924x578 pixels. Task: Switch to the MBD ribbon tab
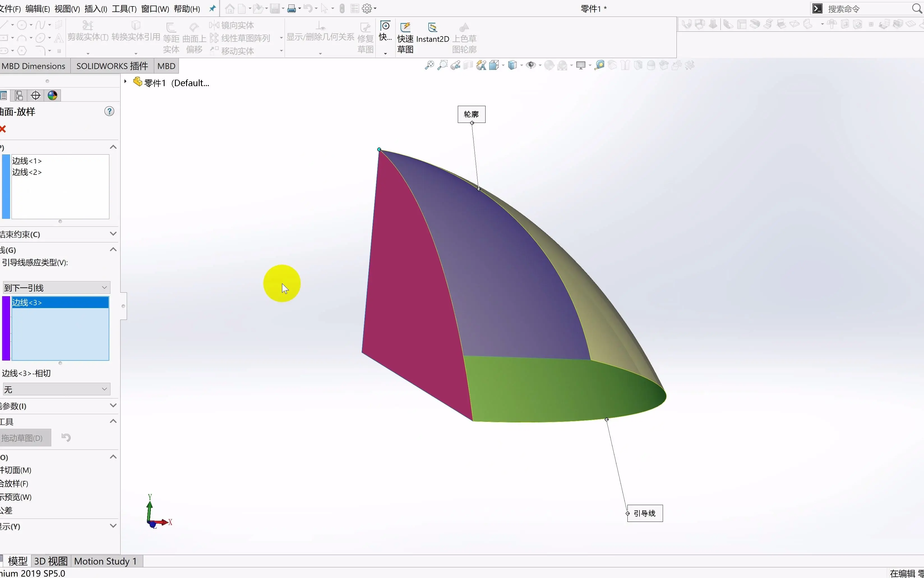(167, 66)
